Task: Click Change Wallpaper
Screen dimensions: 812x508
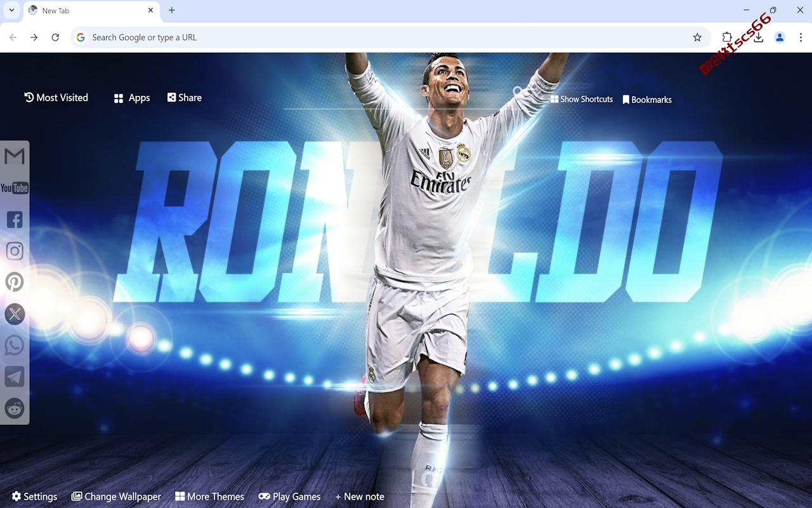Action: coord(116,497)
